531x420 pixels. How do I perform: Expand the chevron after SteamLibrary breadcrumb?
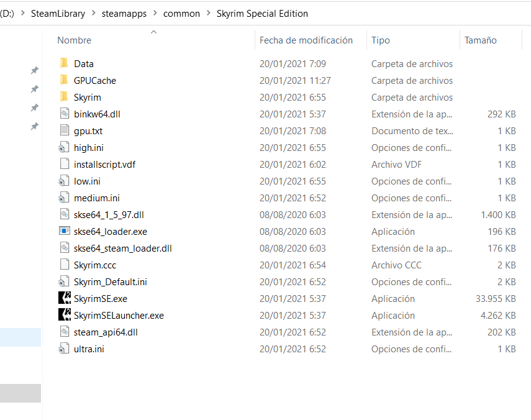tap(93, 13)
